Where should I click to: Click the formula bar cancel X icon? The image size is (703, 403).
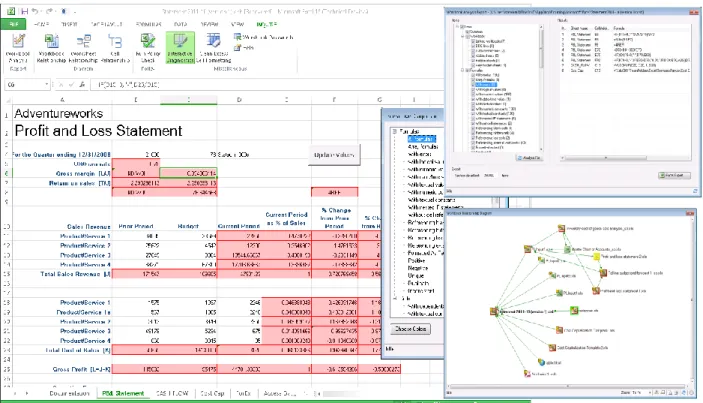click(x=61, y=84)
